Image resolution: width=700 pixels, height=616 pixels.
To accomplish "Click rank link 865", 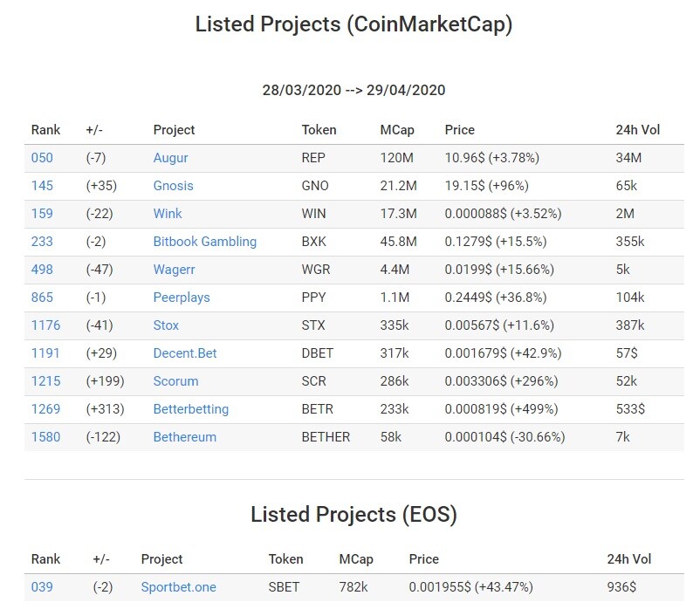I will pyautogui.click(x=42, y=298).
